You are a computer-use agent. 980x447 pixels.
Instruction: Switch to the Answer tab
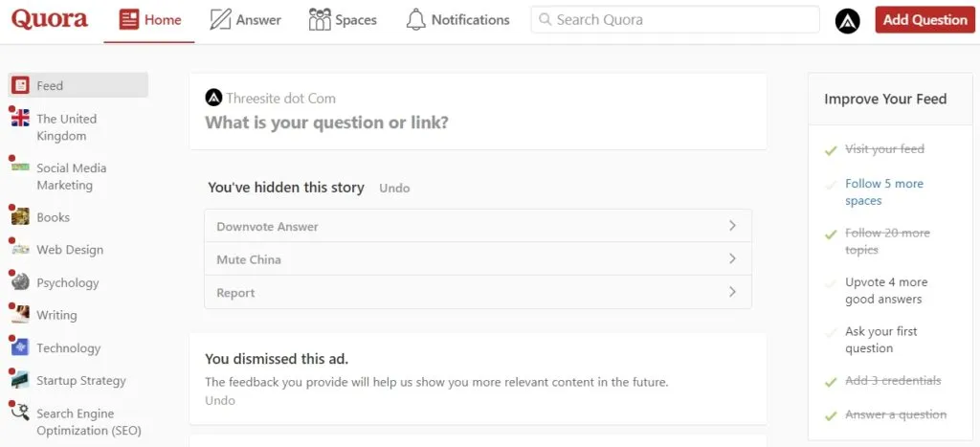coord(245,19)
